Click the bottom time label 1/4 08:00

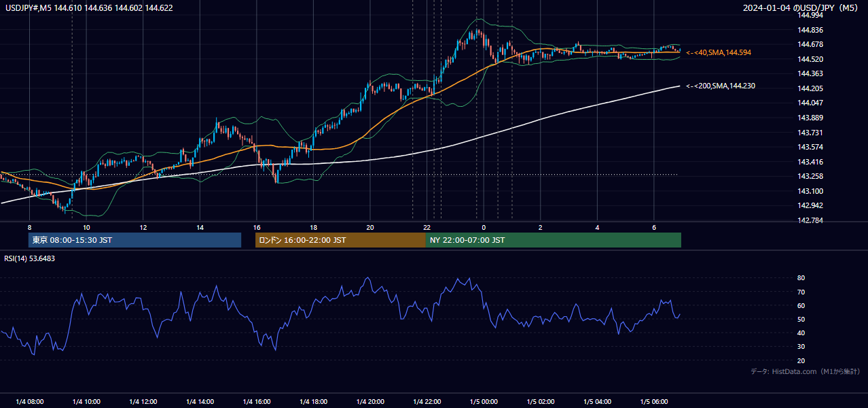[29, 401]
